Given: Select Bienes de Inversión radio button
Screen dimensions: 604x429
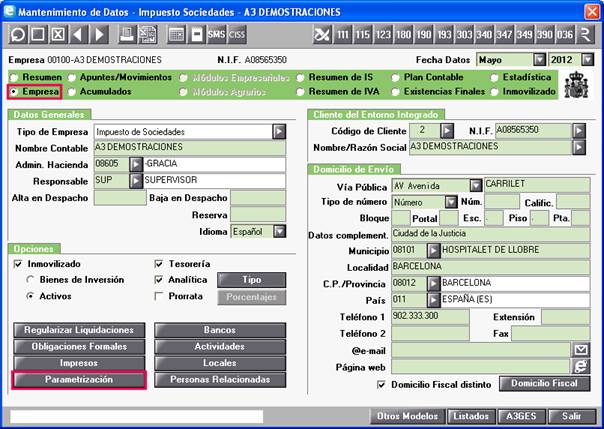Looking at the screenshot, I should (x=30, y=280).
